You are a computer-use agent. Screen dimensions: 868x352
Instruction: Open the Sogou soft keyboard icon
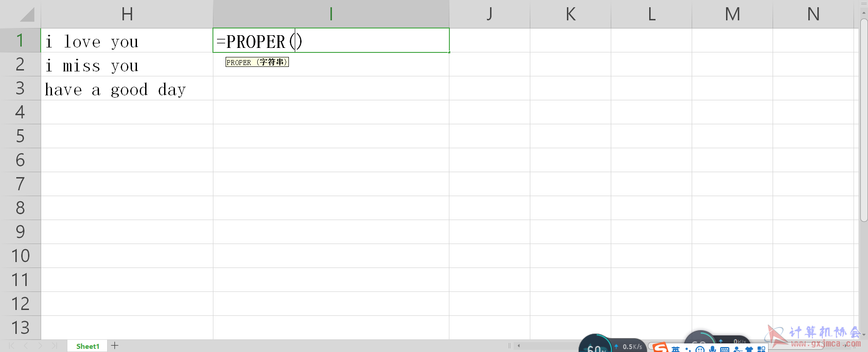point(725,349)
